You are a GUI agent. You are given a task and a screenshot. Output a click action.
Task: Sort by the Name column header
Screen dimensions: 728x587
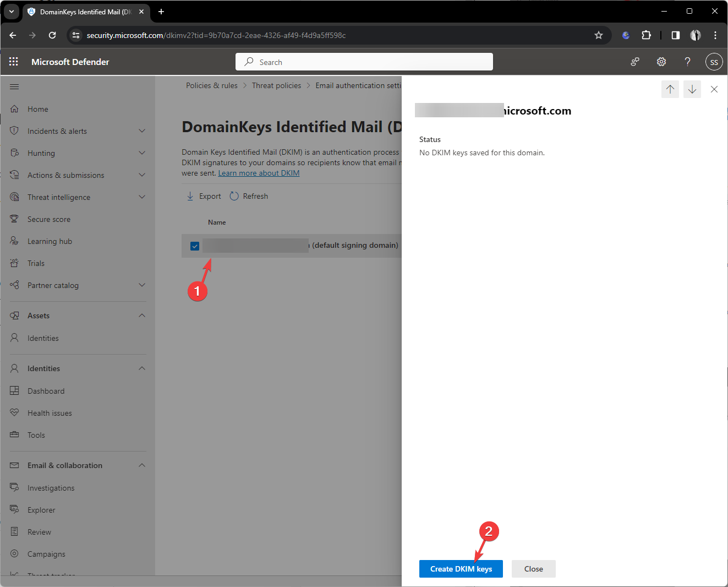click(217, 222)
